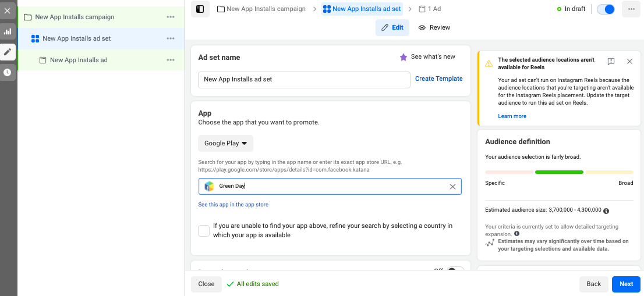The height and width of the screenshot is (296, 644).
Task: Switch to the Review tab
Action: [434, 27]
